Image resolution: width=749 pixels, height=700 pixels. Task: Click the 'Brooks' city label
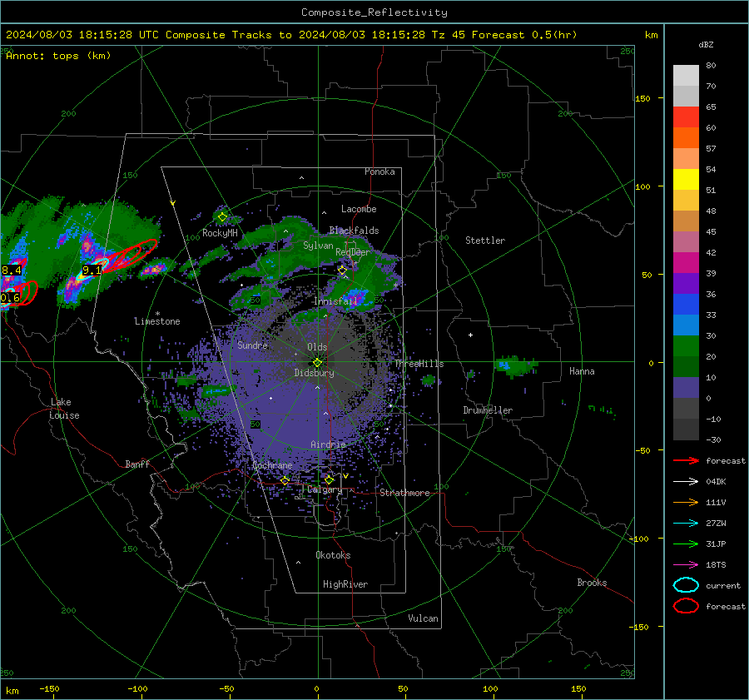coord(592,583)
